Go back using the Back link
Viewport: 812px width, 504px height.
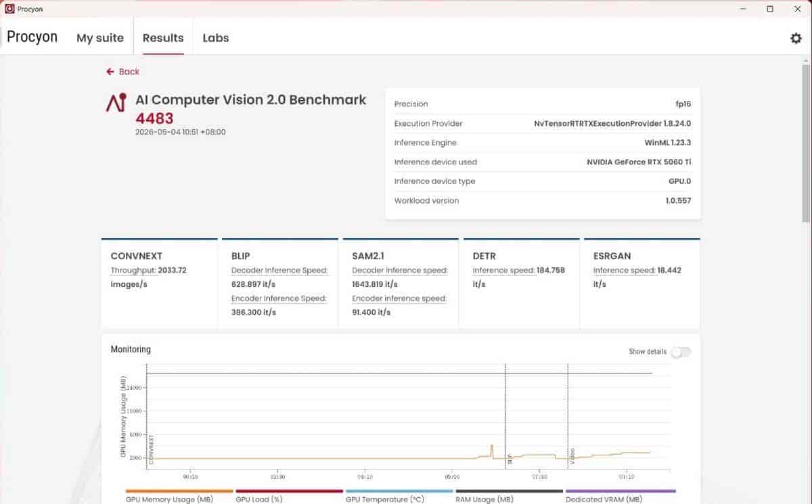click(123, 72)
